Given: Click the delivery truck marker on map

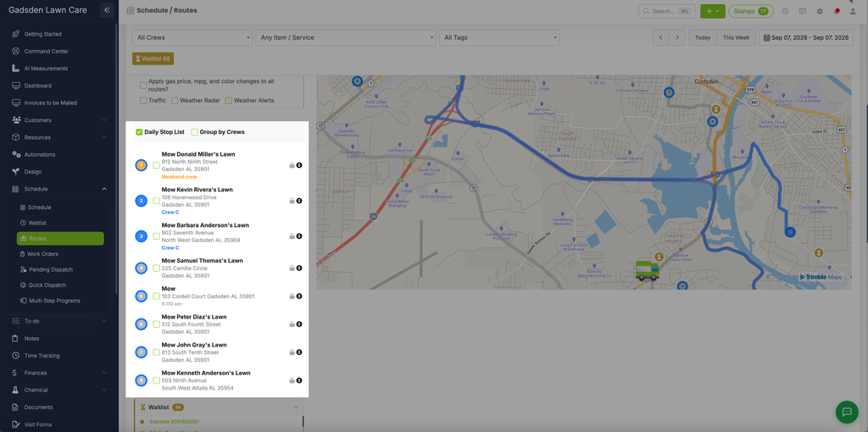Looking at the screenshot, I should pos(647,270).
